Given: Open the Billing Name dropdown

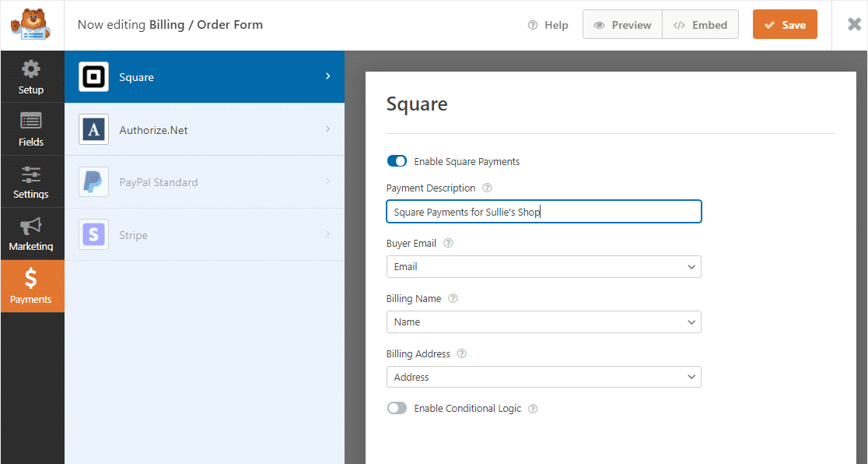Looking at the screenshot, I should click(543, 322).
